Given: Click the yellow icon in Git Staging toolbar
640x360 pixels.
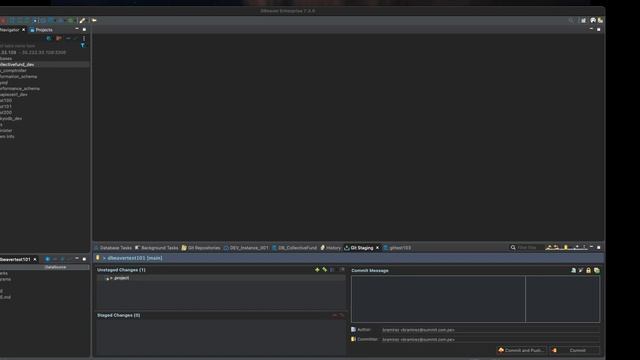Looking at the screenshot, I should (565, 247).
